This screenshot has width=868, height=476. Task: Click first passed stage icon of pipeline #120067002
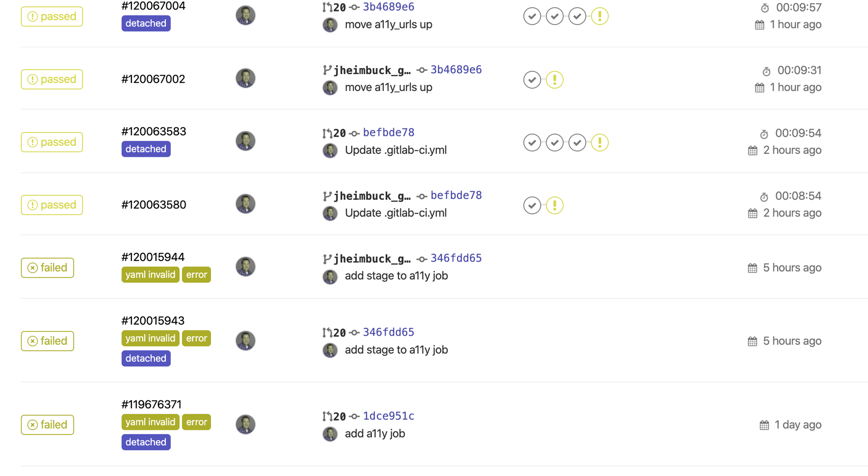pos(532,80)
